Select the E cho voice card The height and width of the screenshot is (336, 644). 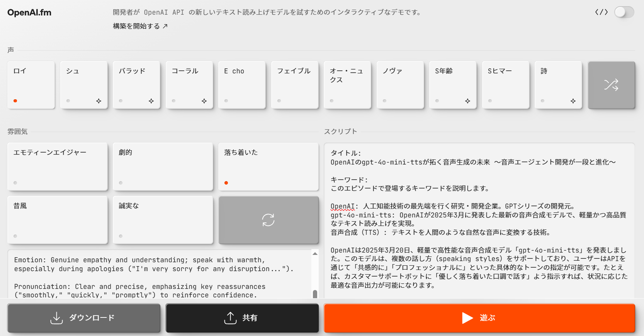(x=242, y=85)
